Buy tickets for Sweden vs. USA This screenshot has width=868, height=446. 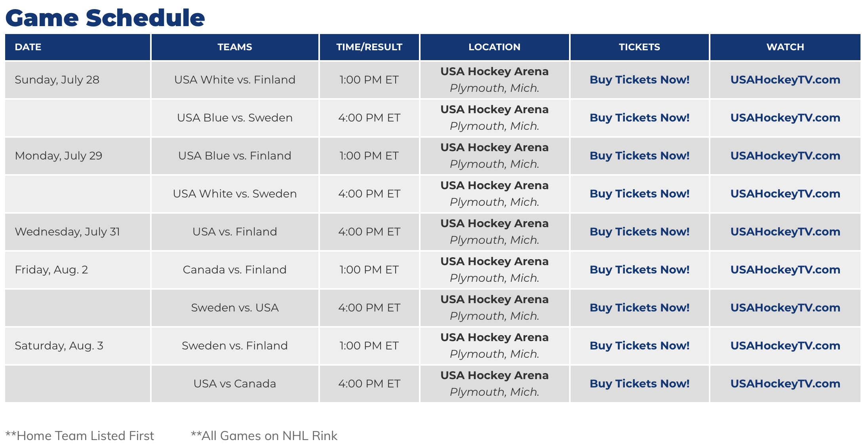[640, 308]
